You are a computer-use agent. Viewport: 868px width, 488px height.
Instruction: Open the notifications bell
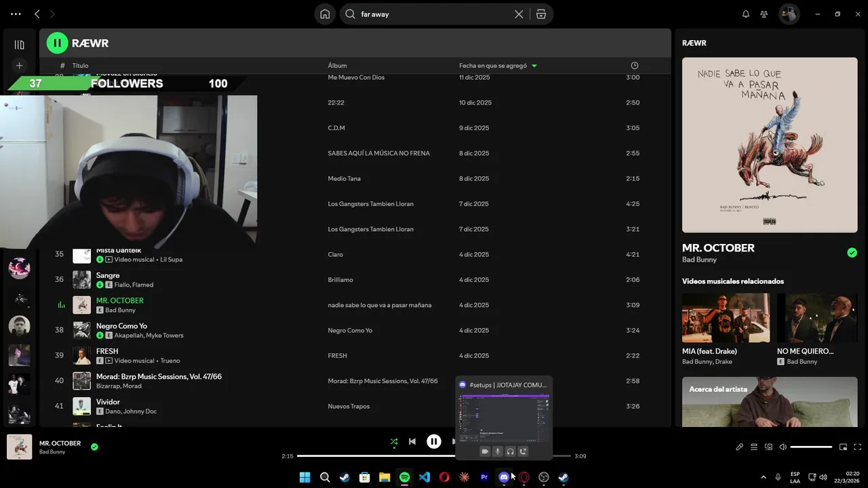(x=746, y=14)
